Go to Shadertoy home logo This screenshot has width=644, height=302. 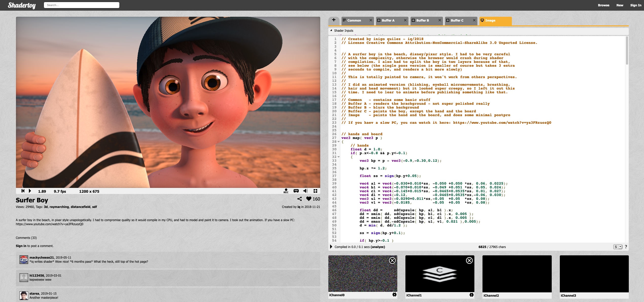click(x=22, y=5)
